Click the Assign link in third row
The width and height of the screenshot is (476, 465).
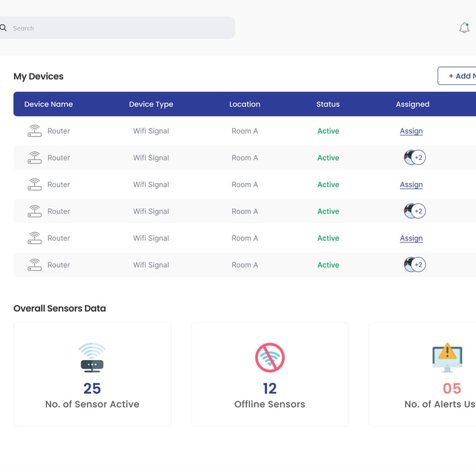coord(411,185)
